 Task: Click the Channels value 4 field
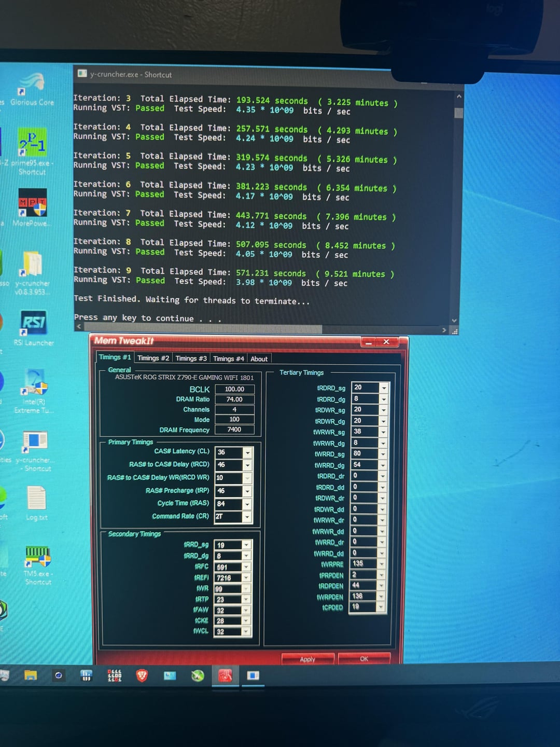point(234,409)
